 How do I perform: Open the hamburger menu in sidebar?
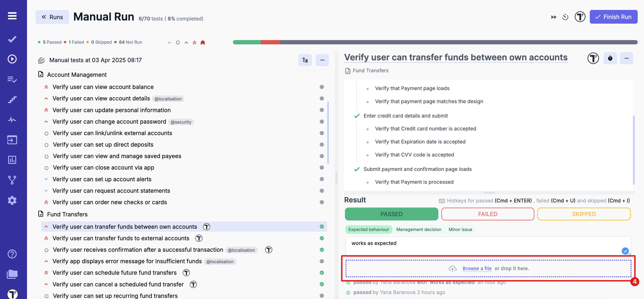click(12, 16)
